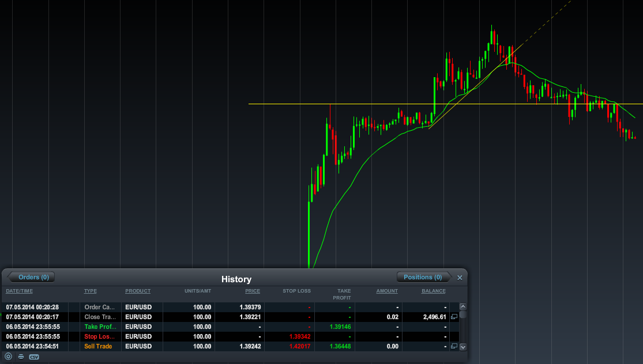Sort history by PRICE column

[x=253, y=291]
